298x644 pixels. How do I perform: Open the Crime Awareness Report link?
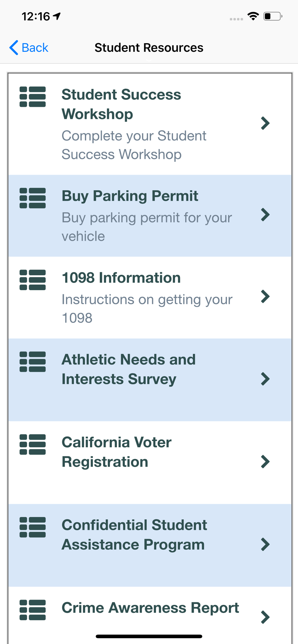click(150, 608)
